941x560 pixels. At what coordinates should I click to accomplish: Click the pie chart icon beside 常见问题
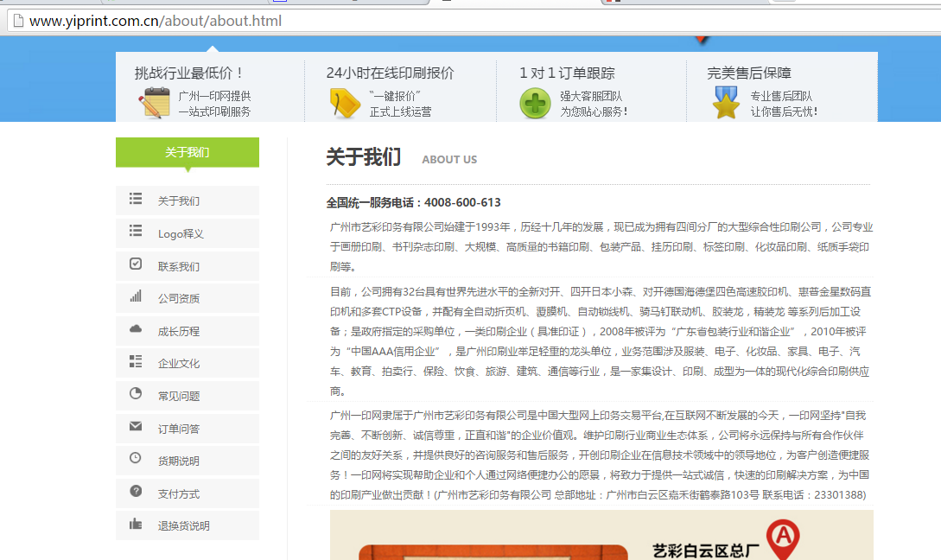coord(136,393)
